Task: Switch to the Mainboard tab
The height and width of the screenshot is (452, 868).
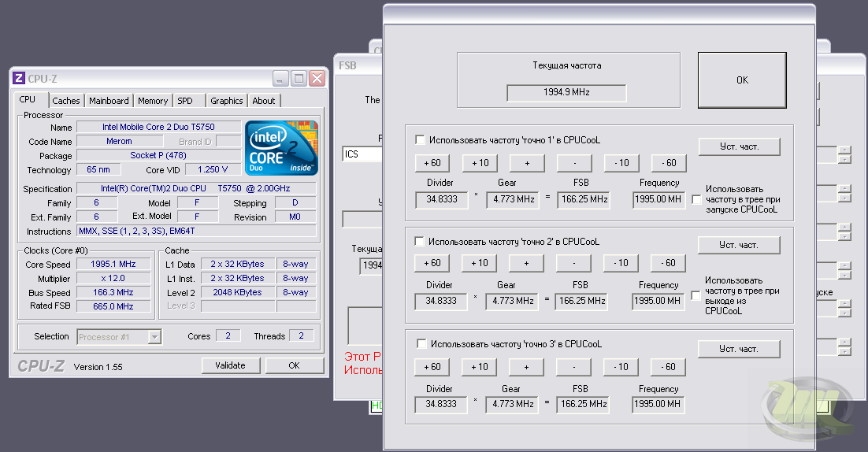Action: 109,101
